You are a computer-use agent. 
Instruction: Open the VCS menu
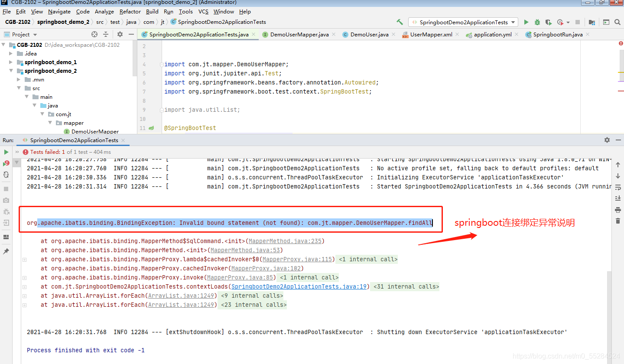coord(203,12)
